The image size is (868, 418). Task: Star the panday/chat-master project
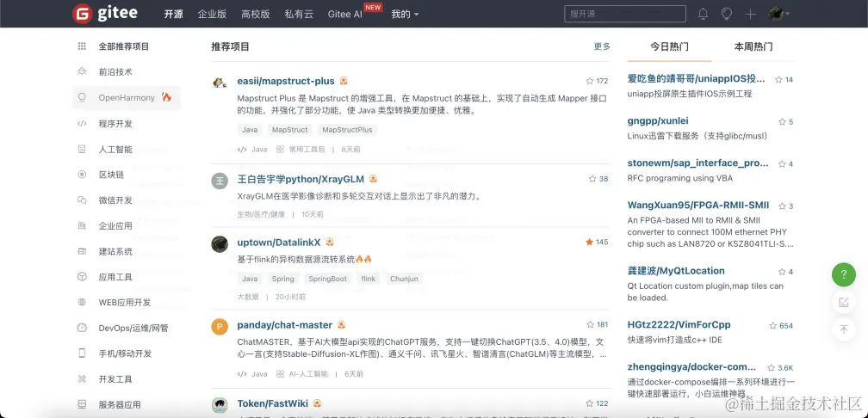pos(590,324)
